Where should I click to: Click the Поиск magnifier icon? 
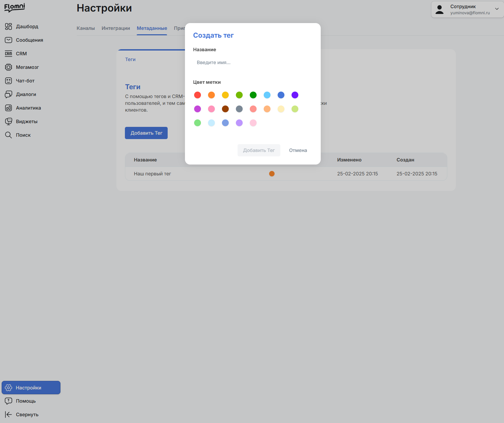click(x=8, y=135)
